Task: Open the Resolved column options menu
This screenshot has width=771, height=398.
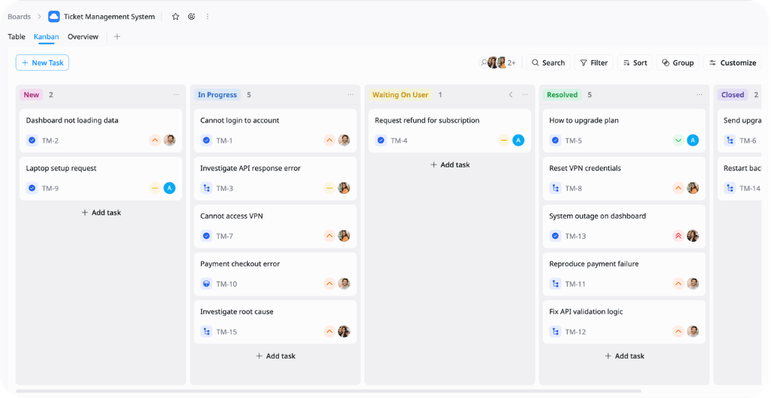Action: (x=699, y=94)
